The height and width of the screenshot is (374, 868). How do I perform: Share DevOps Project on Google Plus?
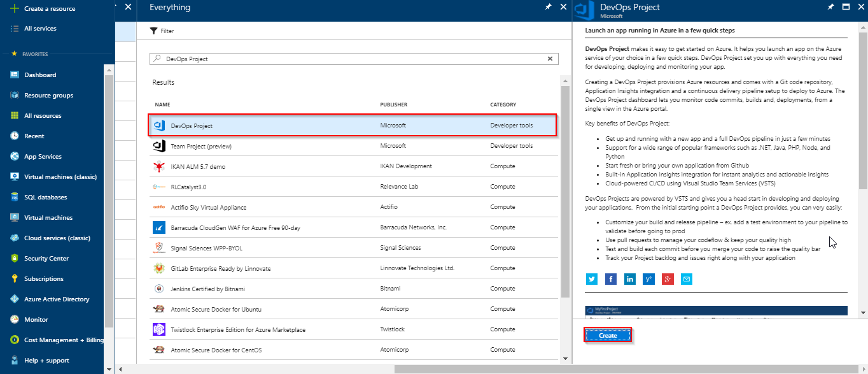click(x=668, y=279)
